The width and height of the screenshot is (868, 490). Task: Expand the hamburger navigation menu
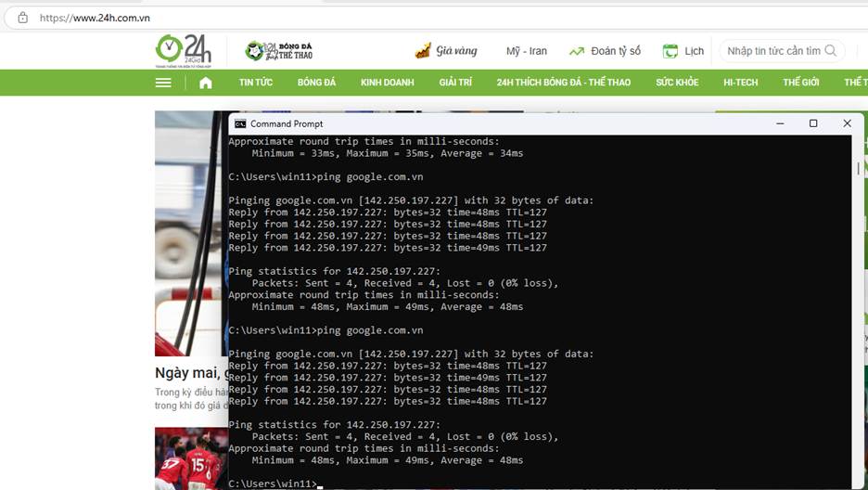(x=164, y=83)
